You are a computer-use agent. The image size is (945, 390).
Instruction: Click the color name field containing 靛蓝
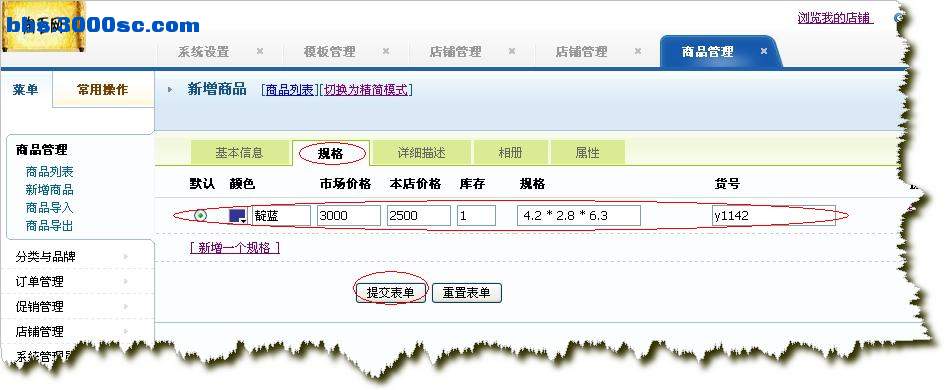pyautogui.click(x=281, y=216)
